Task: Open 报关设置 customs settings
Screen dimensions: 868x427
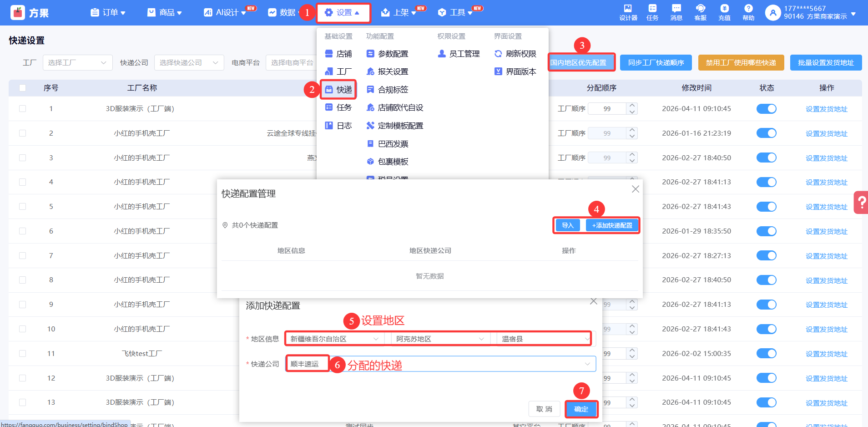Action: 388,71
